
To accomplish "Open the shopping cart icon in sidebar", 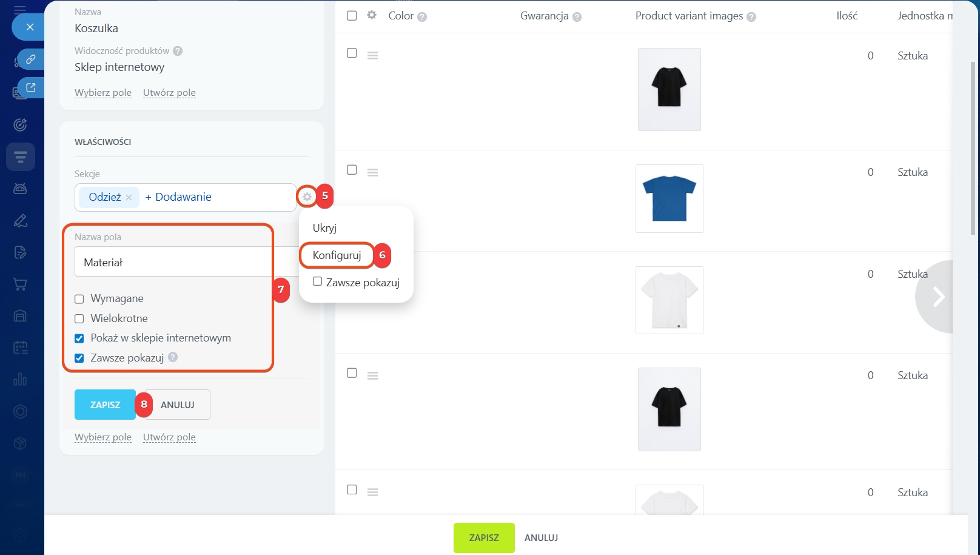I will [x=20, y=284].
